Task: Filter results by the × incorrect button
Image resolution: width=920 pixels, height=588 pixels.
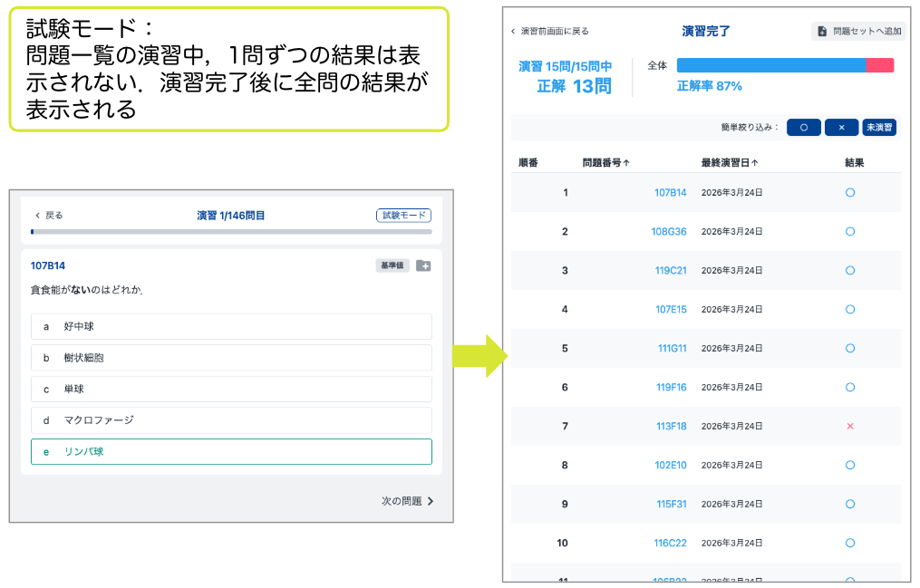Action: tap(841, 128)
